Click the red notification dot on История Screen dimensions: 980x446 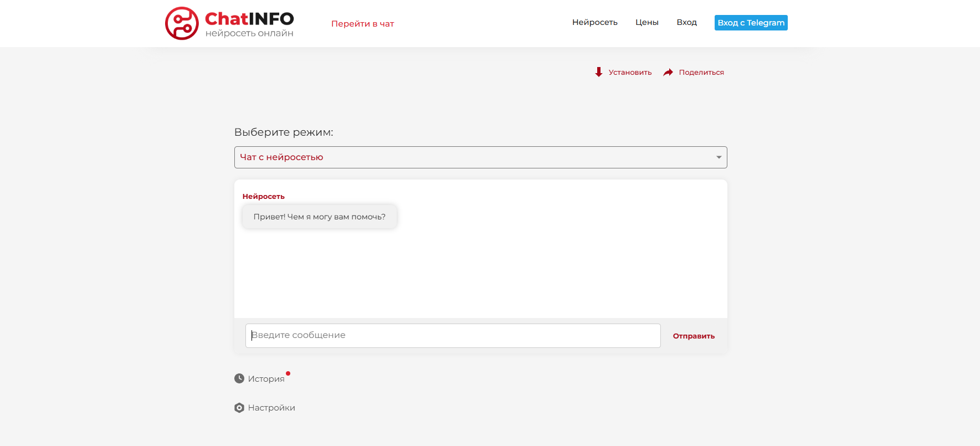[x=288, y=373]
